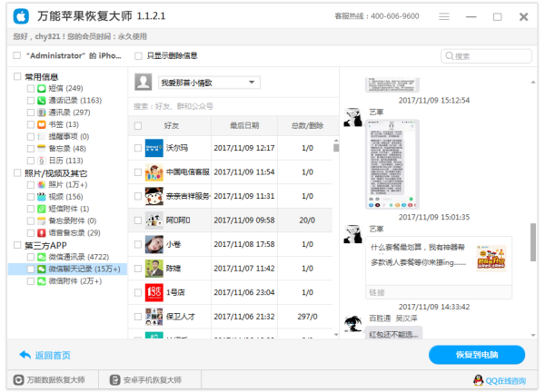
Task: Click the 红包还不能透 message bubble
Action: [394, 333]
